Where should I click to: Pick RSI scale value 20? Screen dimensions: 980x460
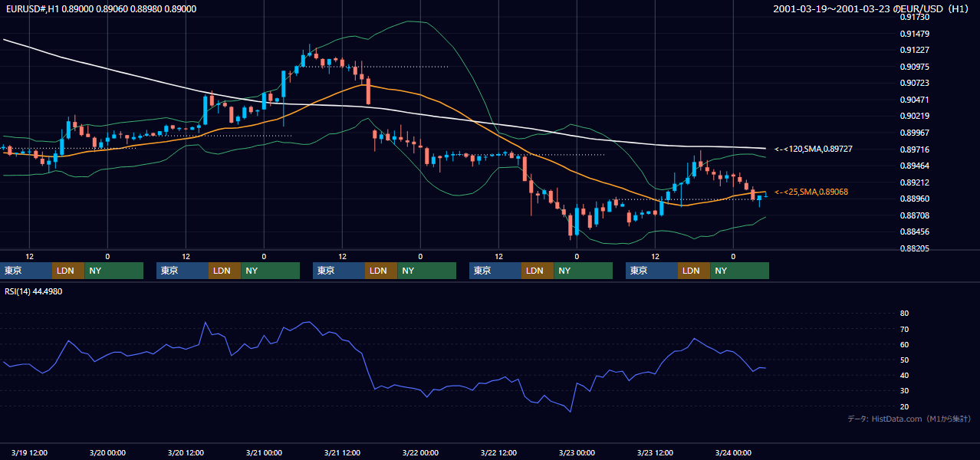click(904, 406)
